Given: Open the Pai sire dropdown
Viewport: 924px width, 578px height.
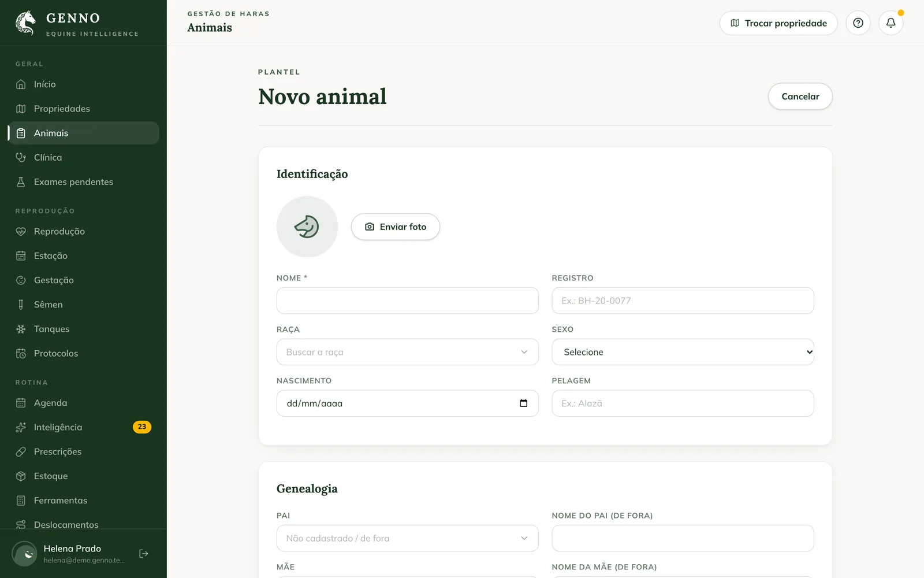Looking at the screenshot, I should (408, 538).
